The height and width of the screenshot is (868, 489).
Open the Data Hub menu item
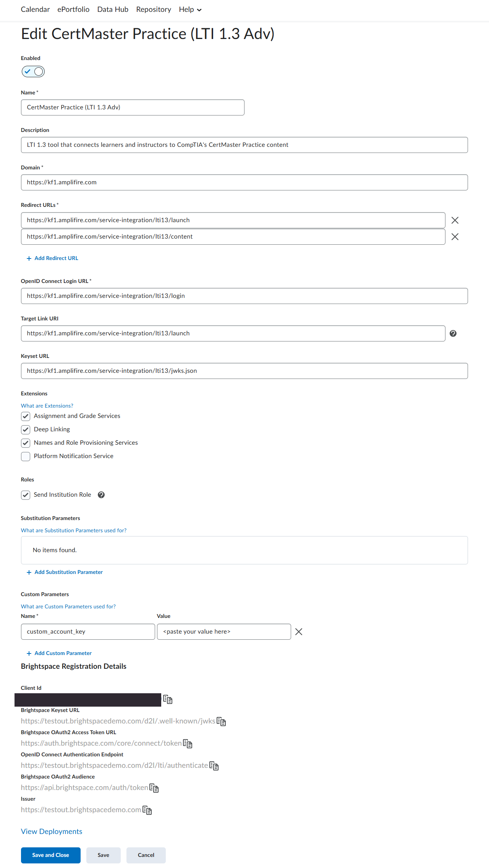tap(113, 10)
